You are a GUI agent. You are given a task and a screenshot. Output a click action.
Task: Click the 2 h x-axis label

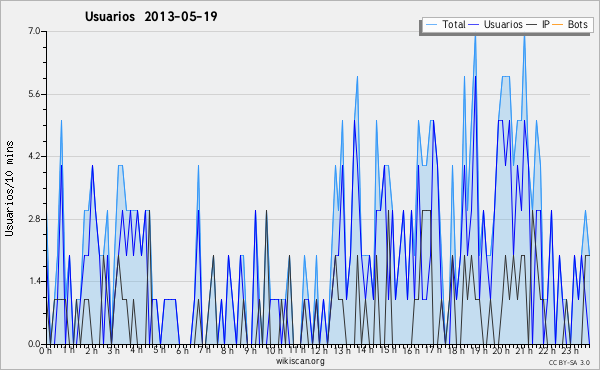[91, 350]
